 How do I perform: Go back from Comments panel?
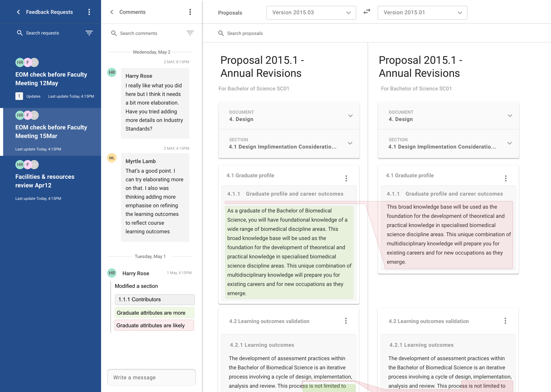pyautogui.click(x=112, y=12)
